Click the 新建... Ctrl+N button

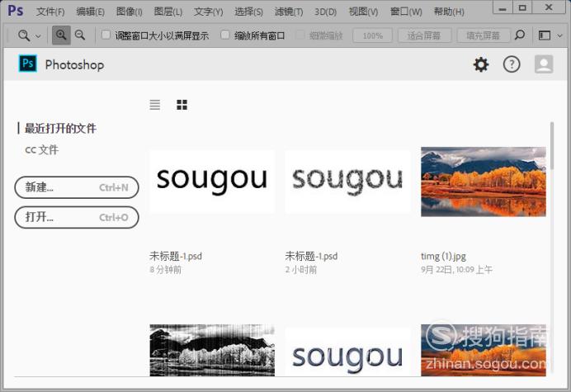coord(77,187)
